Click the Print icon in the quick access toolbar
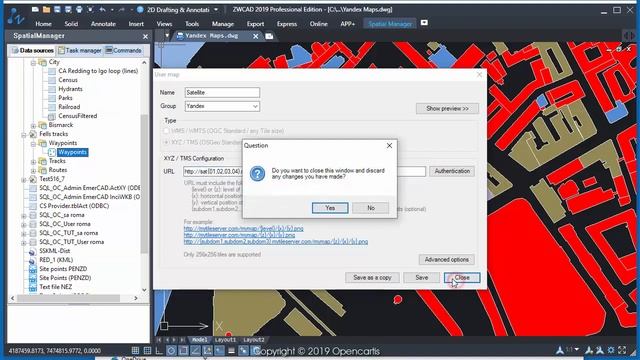This screenshot has height=360, width=640. point(79,9)
